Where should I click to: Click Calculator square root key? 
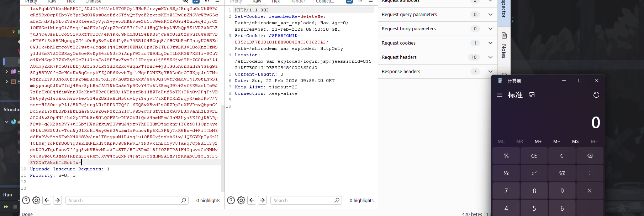(x=562, y=173)
